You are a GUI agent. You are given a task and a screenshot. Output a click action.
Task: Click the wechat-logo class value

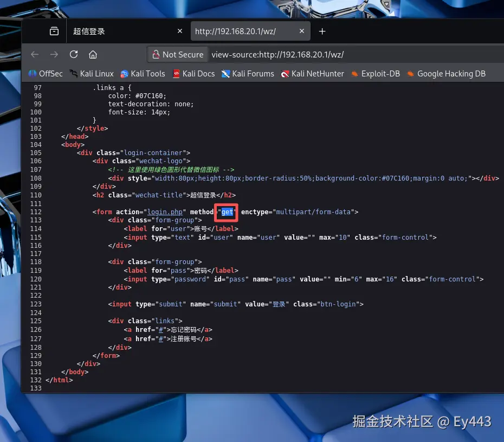tap(161, 161)
